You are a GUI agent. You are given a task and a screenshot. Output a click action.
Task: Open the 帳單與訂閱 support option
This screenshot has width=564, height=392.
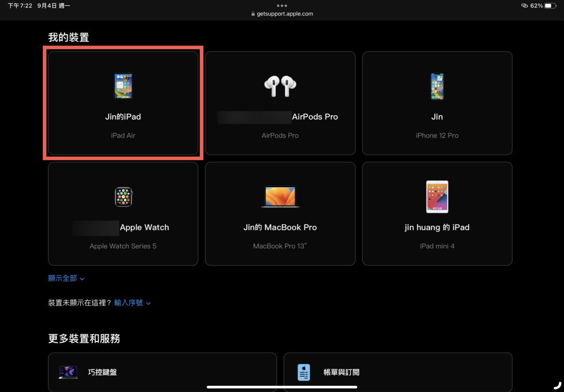398,372
